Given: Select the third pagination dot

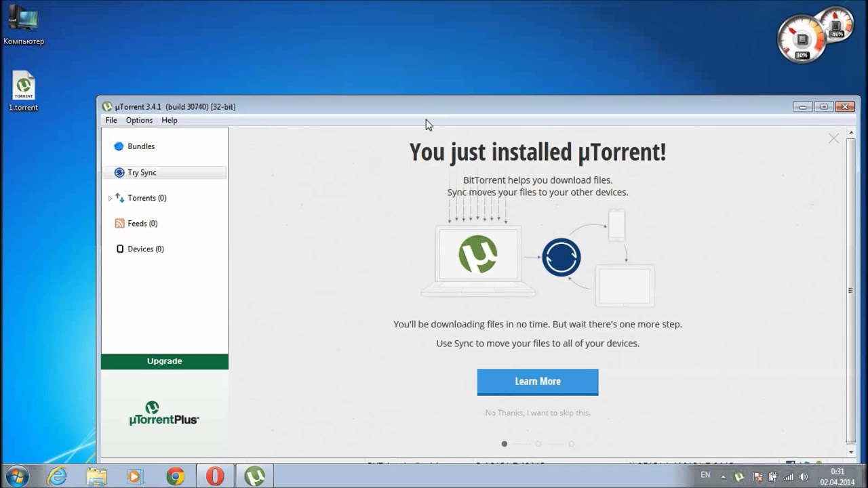Looking at the screenshot, I should coord(571,444).
